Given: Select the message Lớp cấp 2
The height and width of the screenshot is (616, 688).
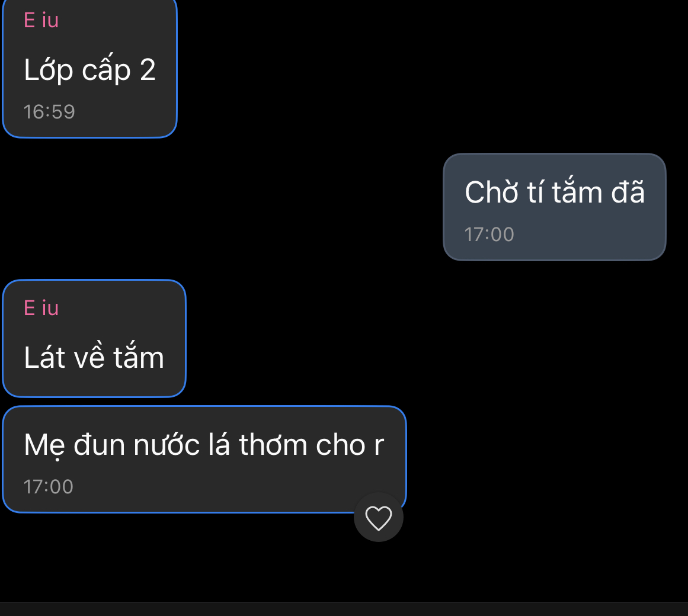Looking at the screenshot, I should click(90, 70).
